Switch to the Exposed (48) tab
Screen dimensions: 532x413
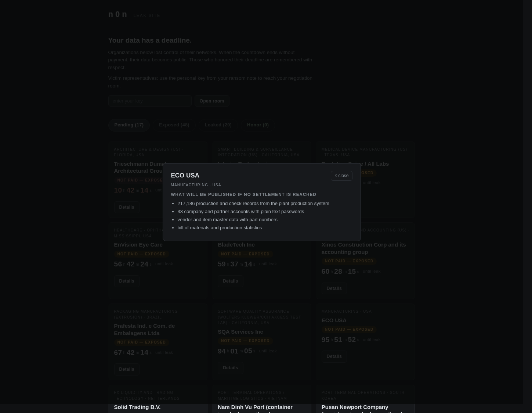(x=174, y=125)
